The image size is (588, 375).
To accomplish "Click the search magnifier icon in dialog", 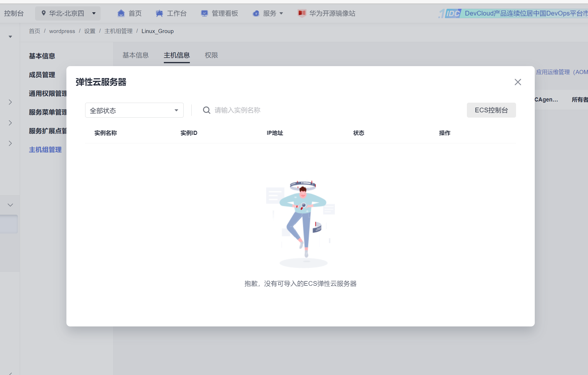I will pos(207,110).
